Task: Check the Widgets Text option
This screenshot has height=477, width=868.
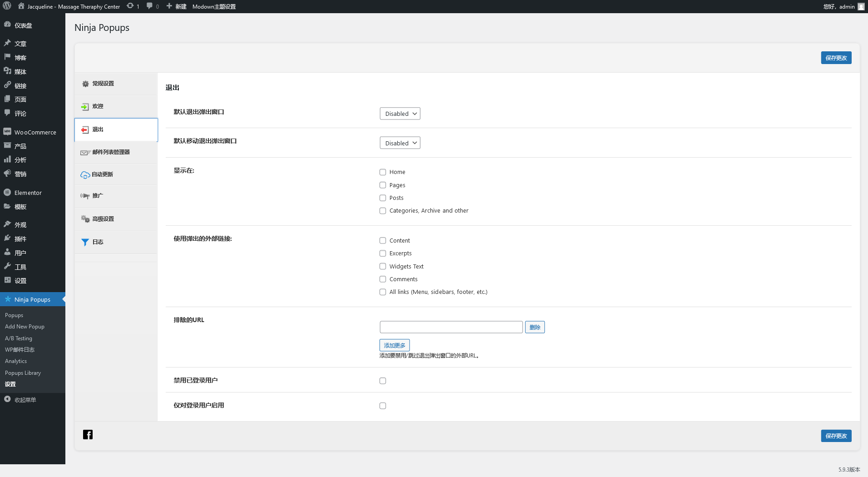Action: click(383, 267)
